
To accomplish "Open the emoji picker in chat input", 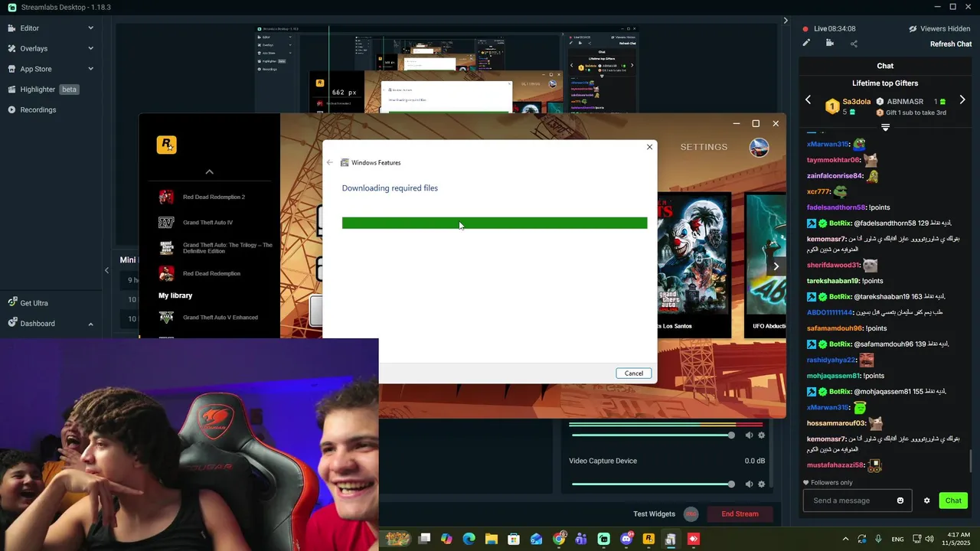I will [900, 500].
